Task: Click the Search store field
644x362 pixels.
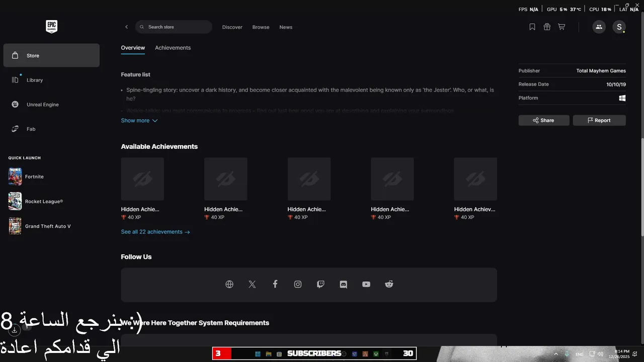Action: pos(174,27)
